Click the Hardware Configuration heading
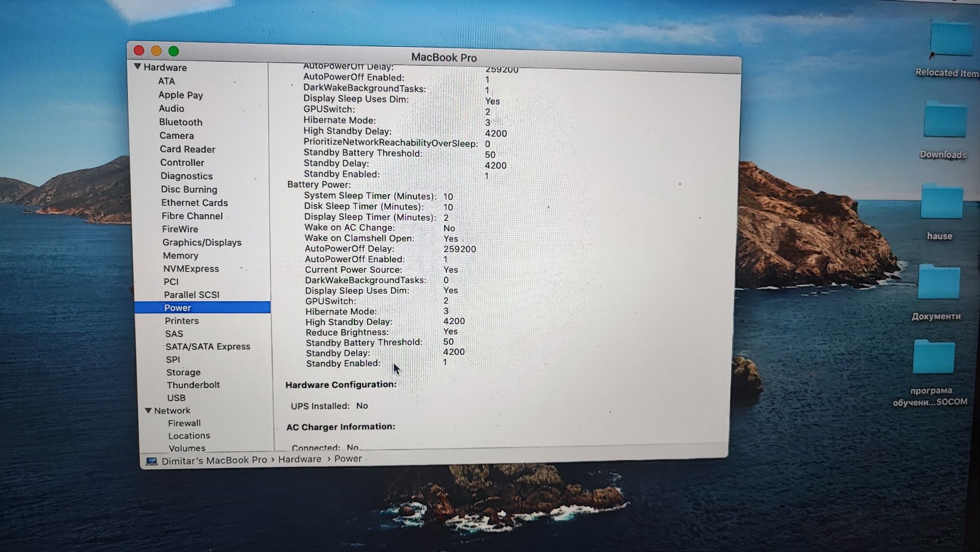This screenshot has height=552, width=980. (x=341, y=385)
